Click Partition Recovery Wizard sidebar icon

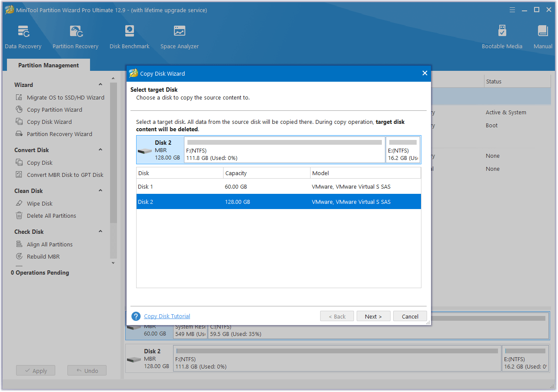(x=19, y=134)
